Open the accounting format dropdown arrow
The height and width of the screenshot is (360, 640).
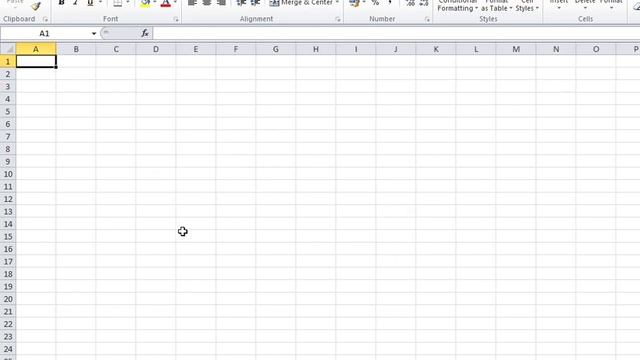[364, 3]
